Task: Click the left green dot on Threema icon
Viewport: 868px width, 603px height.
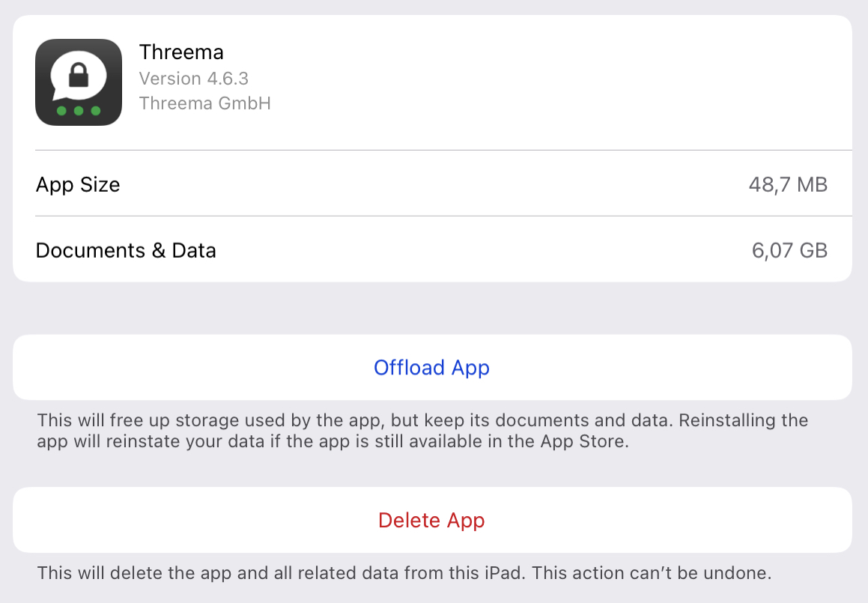Action: pyautogui.click(x=62, y=111)
